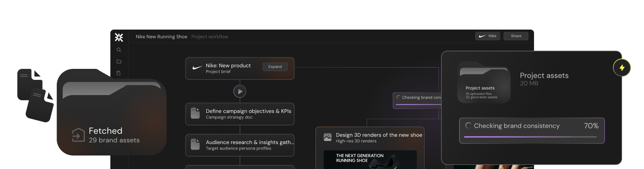Click the '29 brand assets' text
This screenshot has width=644, height=169.
(114, 140)
